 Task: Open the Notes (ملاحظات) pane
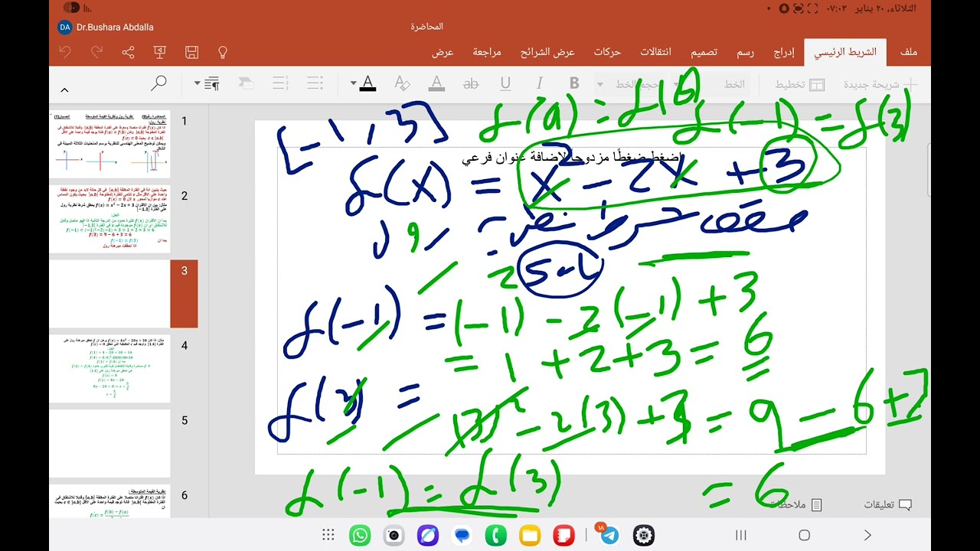796,504
